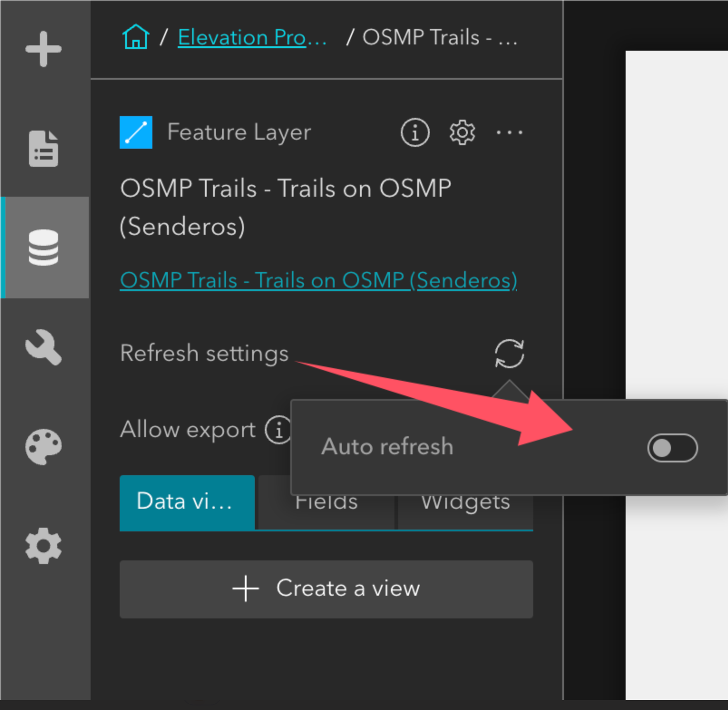Click the Elevation Pro breadcrumb link
This screenshot has height=710, width=728.
point(251,37)
